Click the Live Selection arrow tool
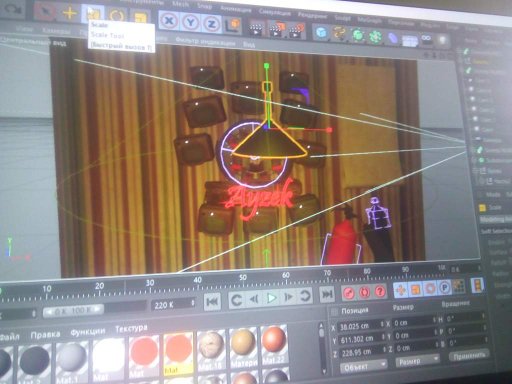Image resolution: width=512 pixels, height=384 pixels. [45, 11]
